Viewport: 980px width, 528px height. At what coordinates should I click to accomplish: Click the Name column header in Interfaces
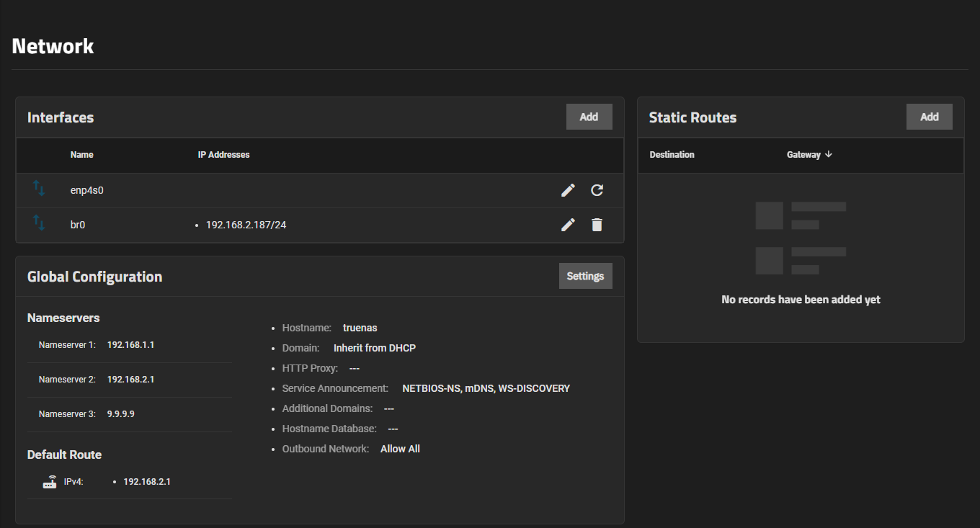point(81,155)
